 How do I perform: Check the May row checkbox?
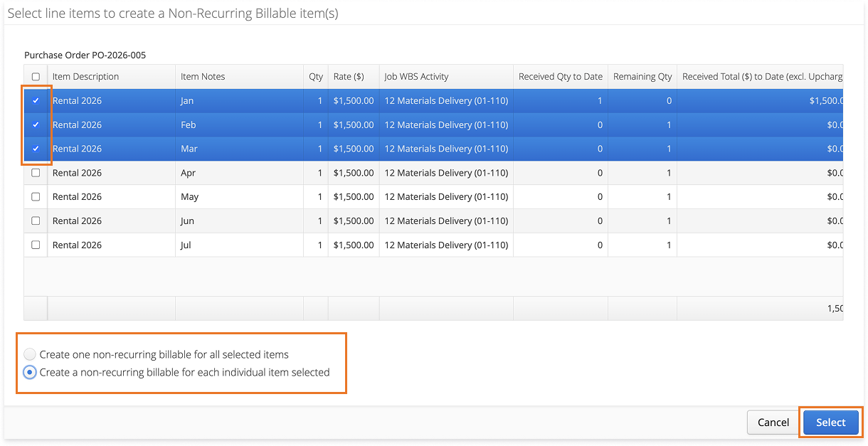tap(36, 197)
